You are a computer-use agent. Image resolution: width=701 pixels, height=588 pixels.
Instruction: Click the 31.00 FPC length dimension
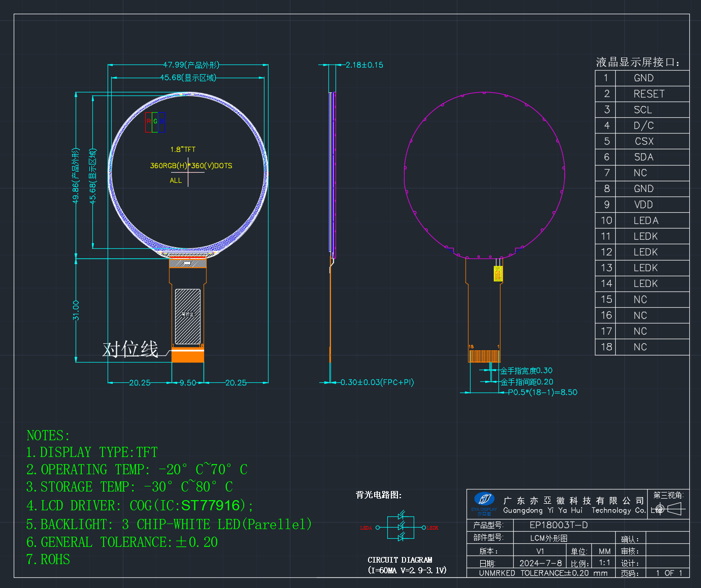tap(76, 310)
